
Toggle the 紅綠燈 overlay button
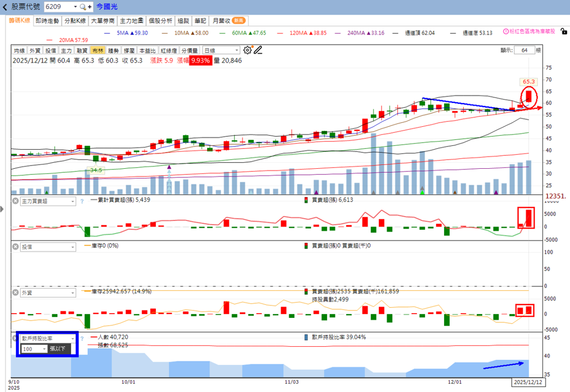click(x=169, y=51)
